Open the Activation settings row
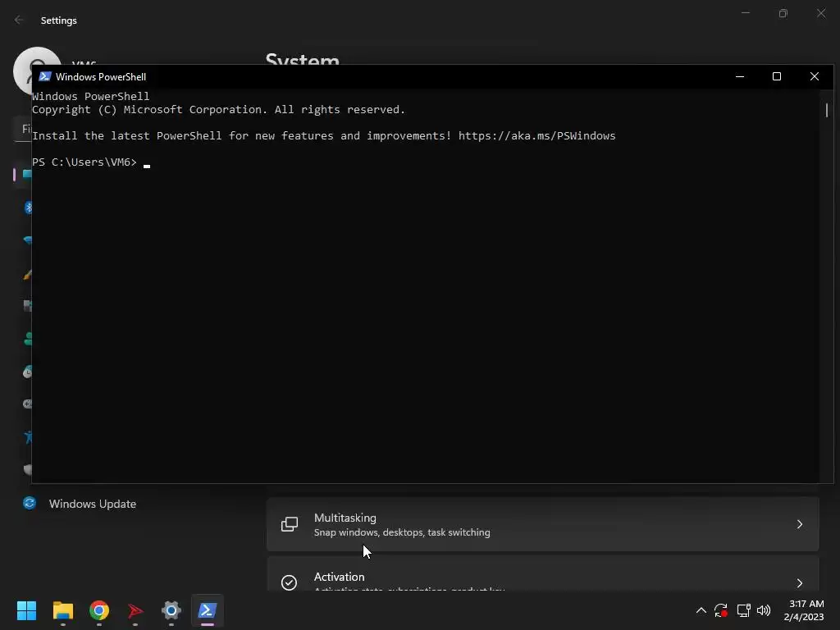This screenshot has height=630, width=840. point(543,573)
